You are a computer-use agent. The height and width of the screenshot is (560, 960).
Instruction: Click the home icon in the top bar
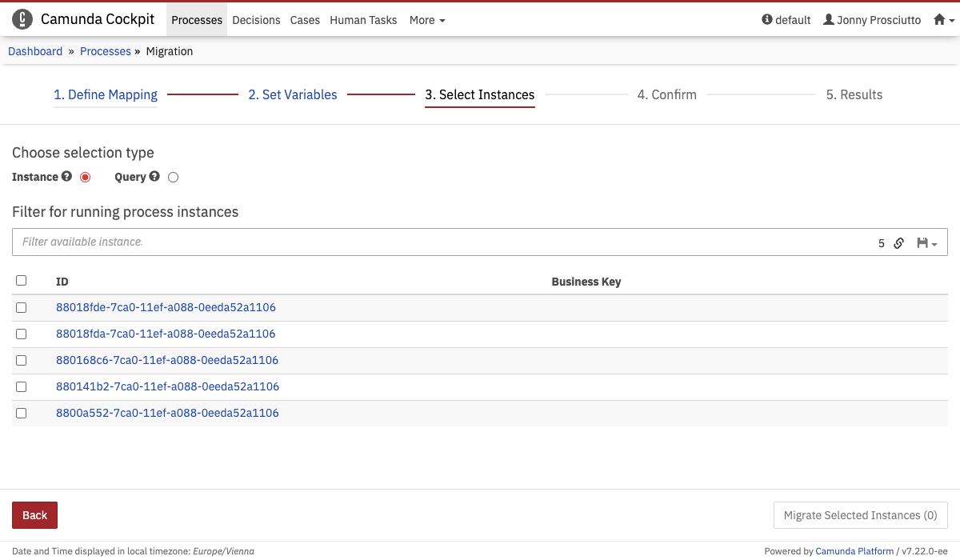(x=940, y=19)
